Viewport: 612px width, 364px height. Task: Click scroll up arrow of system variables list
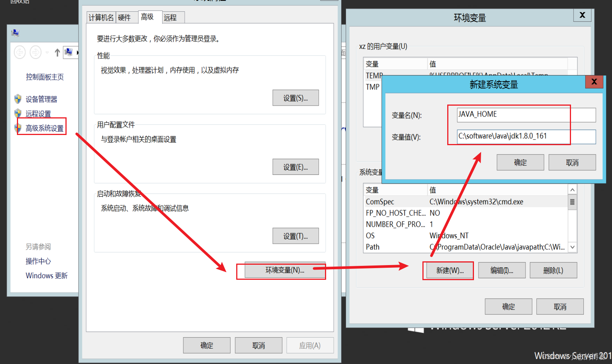tap(573, 190)
